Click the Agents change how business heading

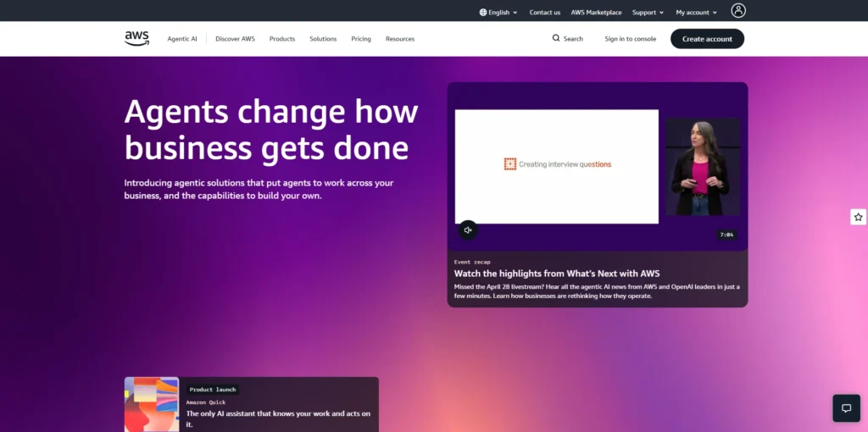(x=271, y=130)
